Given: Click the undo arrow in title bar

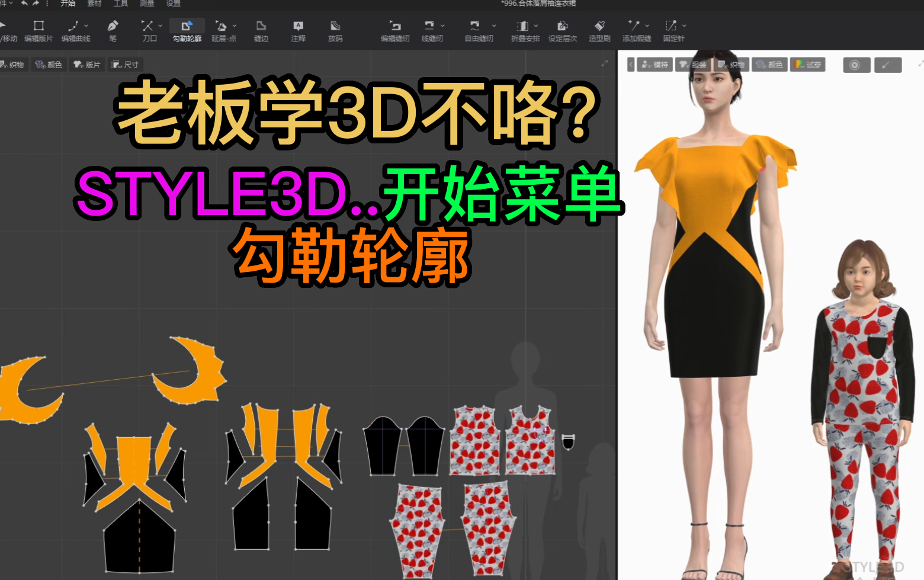Looking at the screenshot, I should click(x=24, y=4).
